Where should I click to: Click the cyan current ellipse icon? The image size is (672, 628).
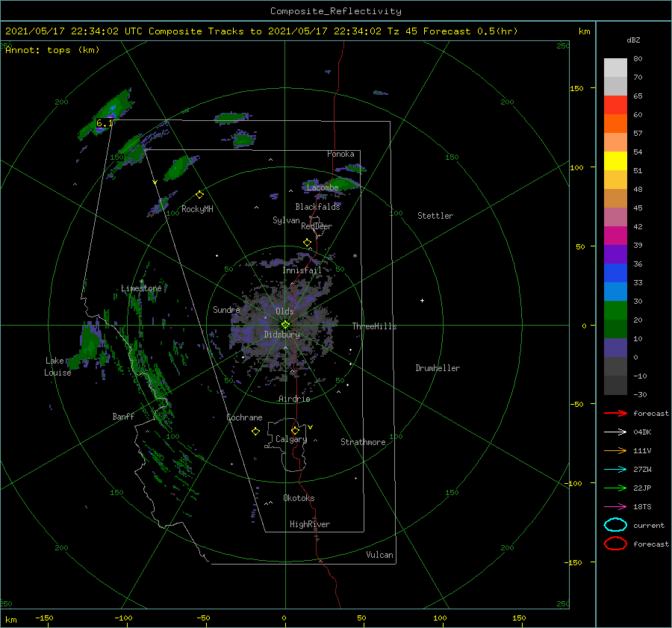point(615,525)
